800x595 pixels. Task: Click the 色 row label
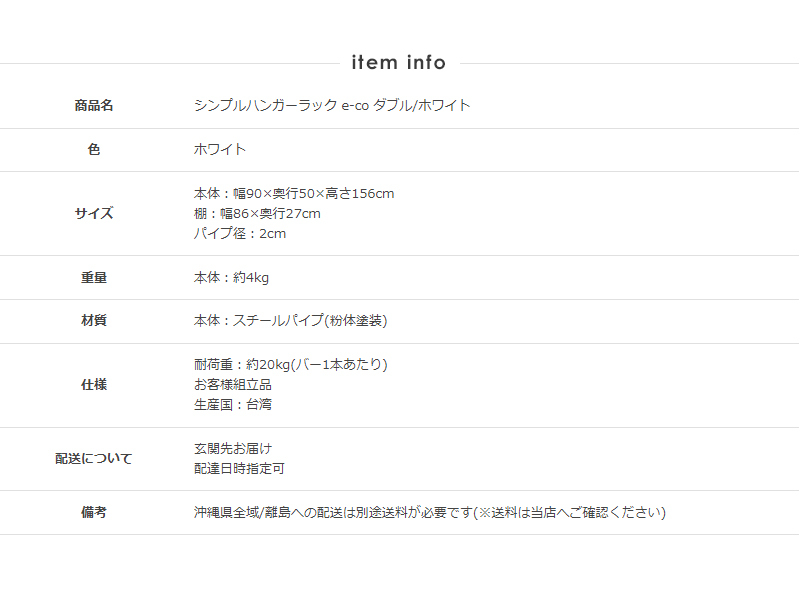(94, 150)
